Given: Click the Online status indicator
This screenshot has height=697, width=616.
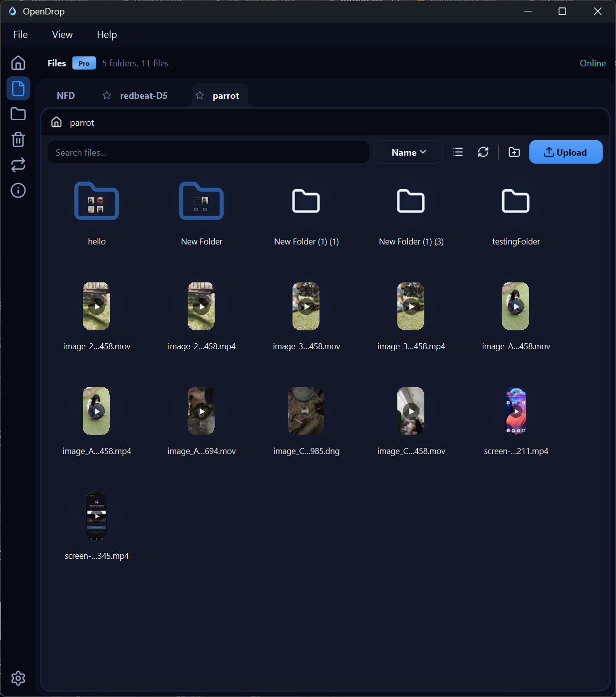Looking at the screenshot, I should pos(593,63).
